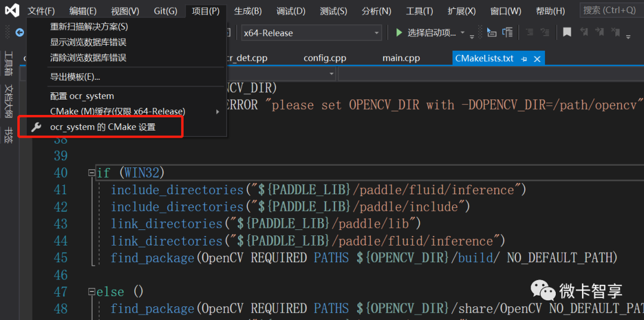The image size is (644, 320).
Task: Go to previous bookmark icon
Action: coord(584,32)
